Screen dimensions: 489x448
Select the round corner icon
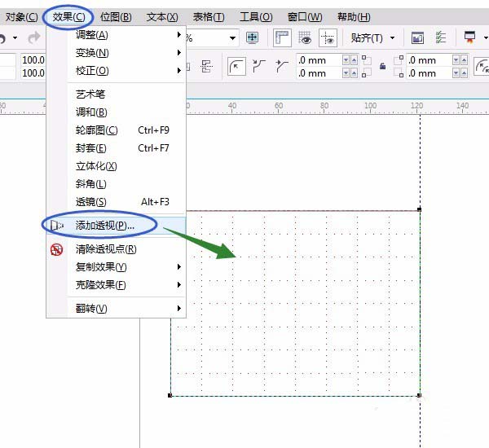[236, 67]
